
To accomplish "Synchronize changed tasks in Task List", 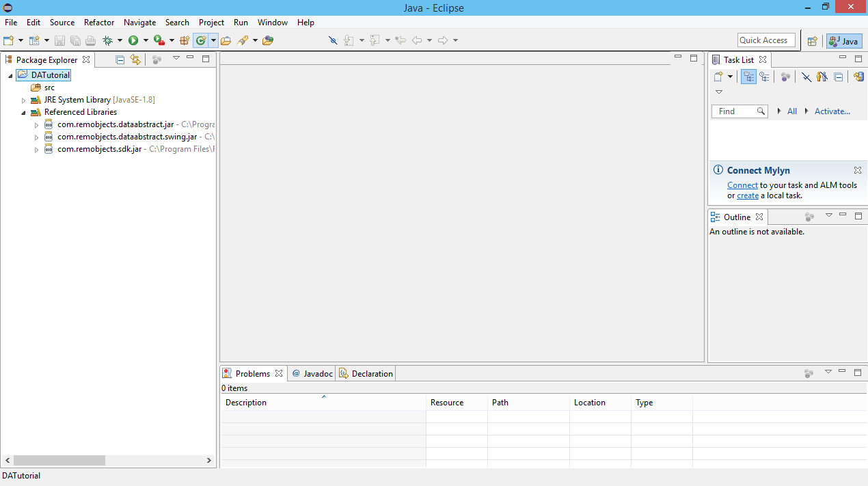I will point(858,77).
